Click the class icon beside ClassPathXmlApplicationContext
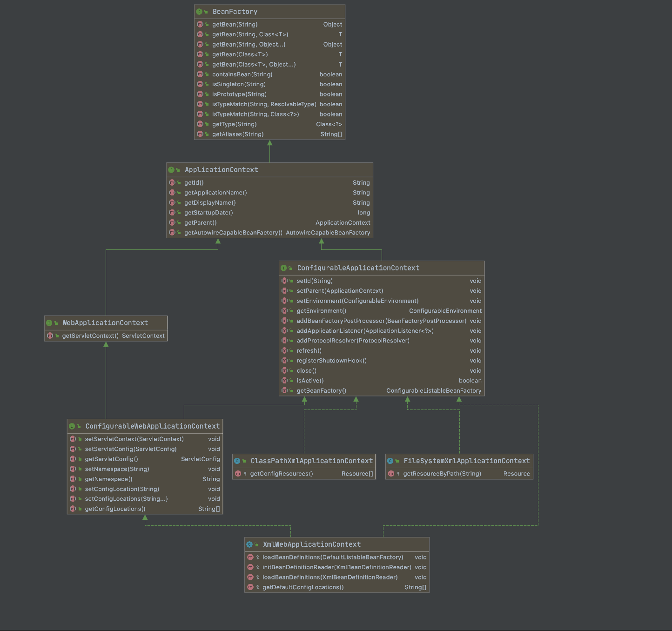 pos(237,461)
